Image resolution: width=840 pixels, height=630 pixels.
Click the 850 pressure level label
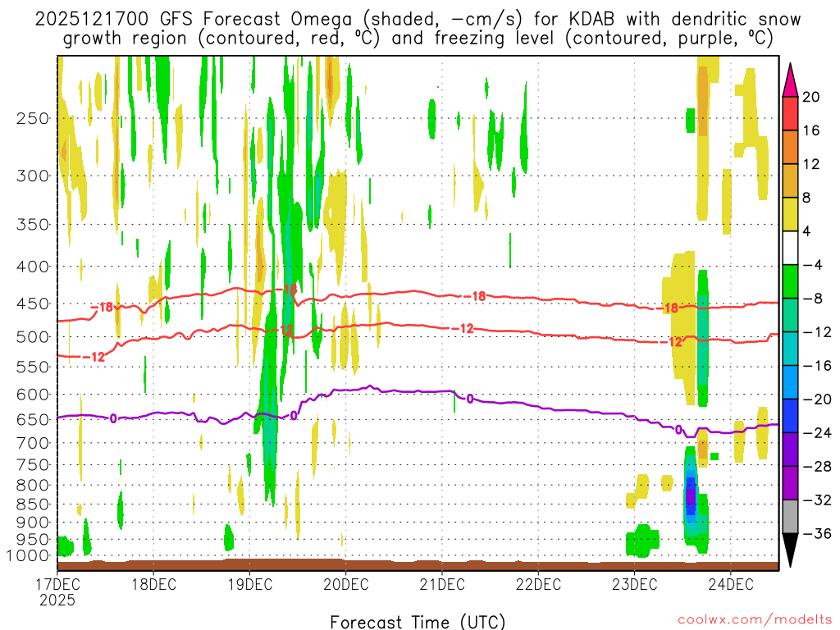[x=33, y=504]
